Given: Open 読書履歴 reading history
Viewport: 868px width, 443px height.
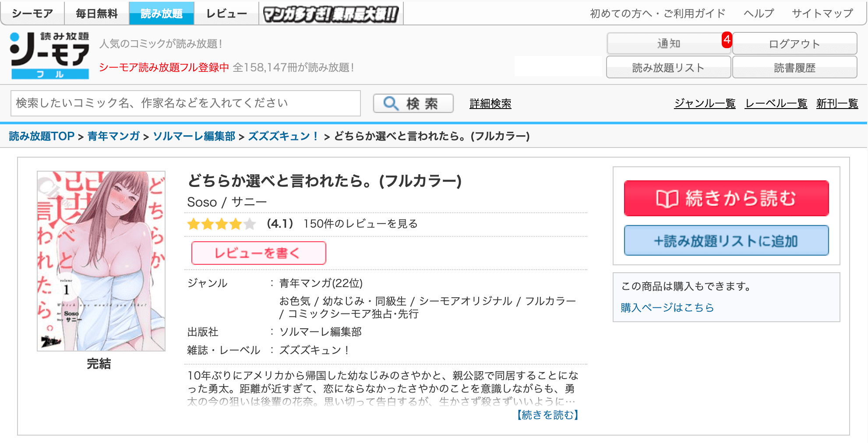Looking at the screenshot, I should tap(794, 67).
